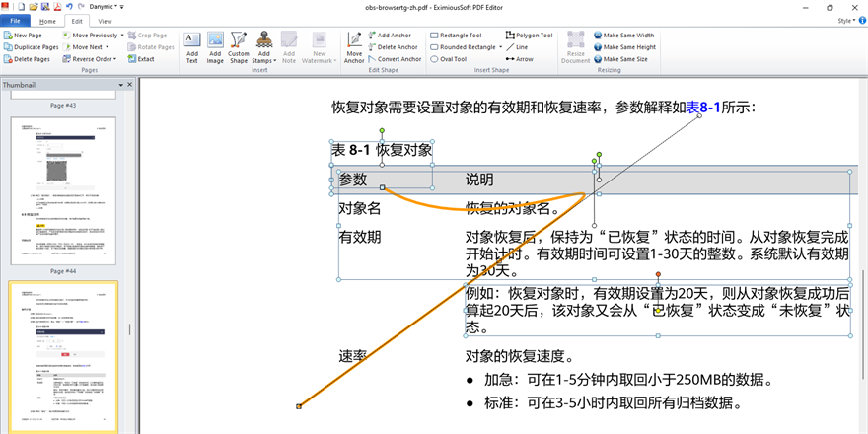868x434 pixels.
Task: Click the text 对象的恢复速度。
Action: tap(521, 356)
